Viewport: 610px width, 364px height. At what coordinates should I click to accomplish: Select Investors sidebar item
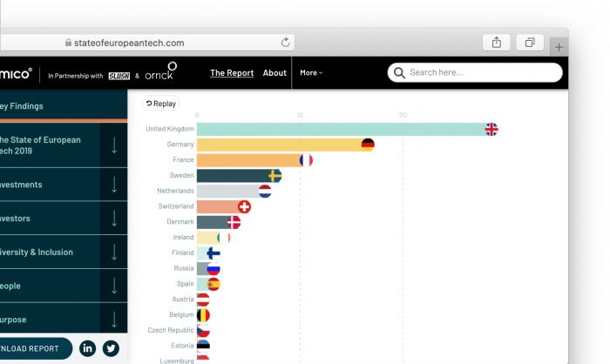click(50, 219)
